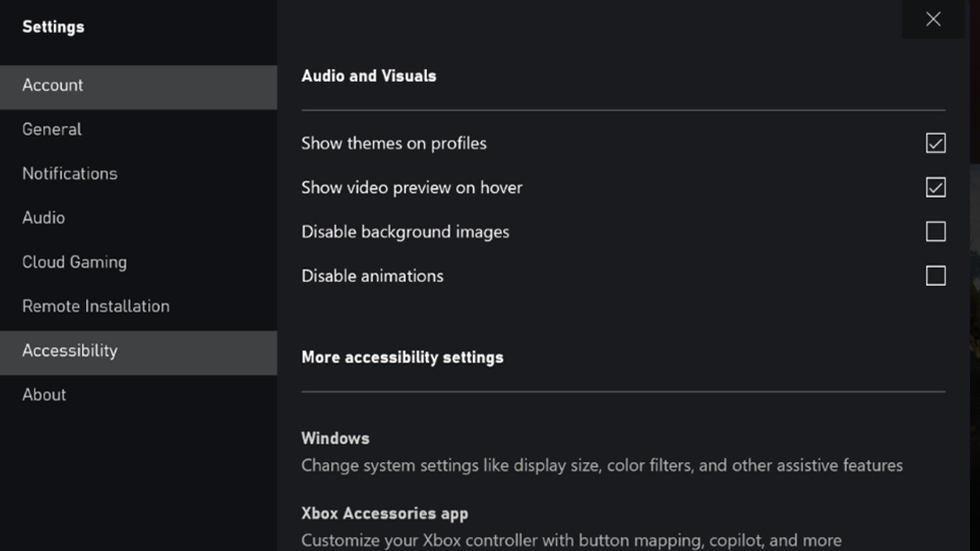980x551 pixels.
Task: Uncheck Show video preview on hover
Action: [935, 187]
